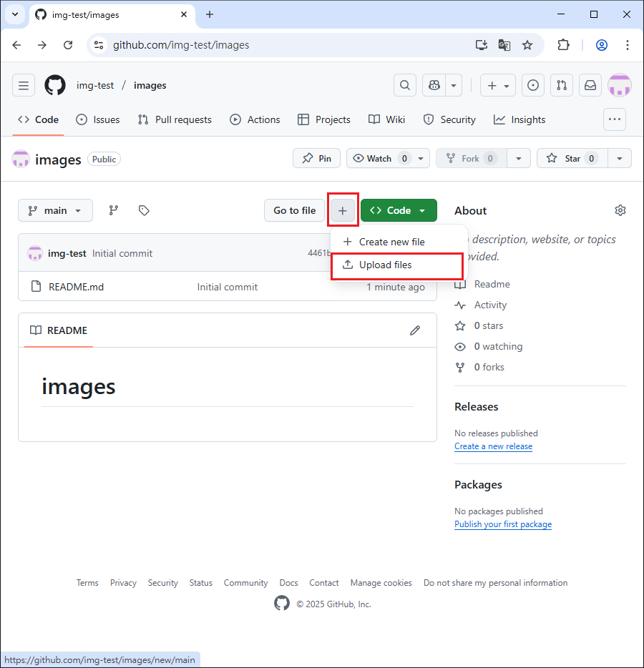View all branches via the branch icon
This screenshot has width=644, height=668.
click(112, 210)
